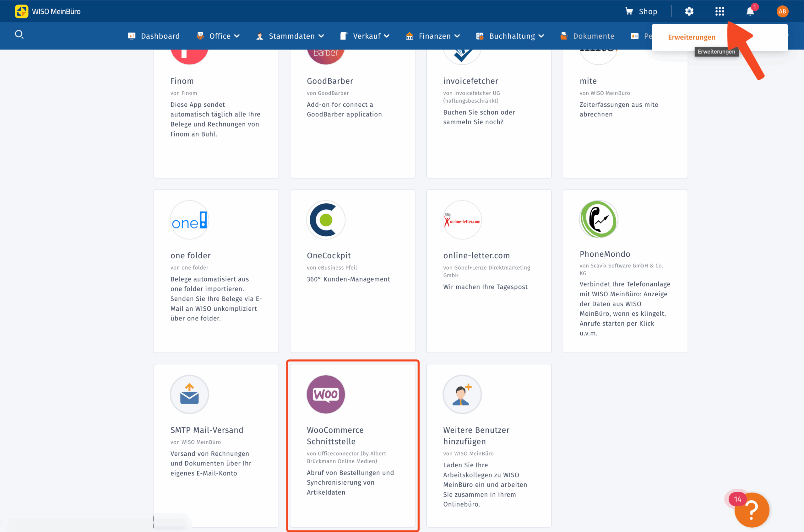Click the search magnifier icon
804x532 pixels.
[x=19, y=34]
